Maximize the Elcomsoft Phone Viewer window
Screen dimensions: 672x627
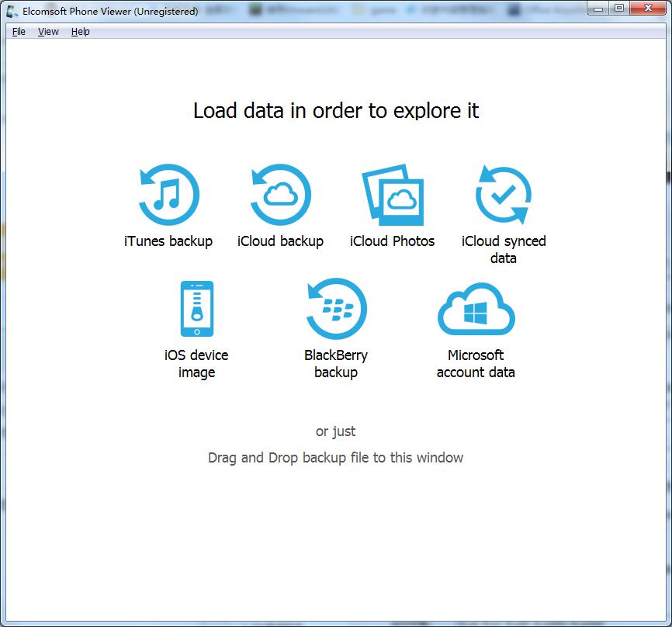pyautogui.click(x=618, y=9)
